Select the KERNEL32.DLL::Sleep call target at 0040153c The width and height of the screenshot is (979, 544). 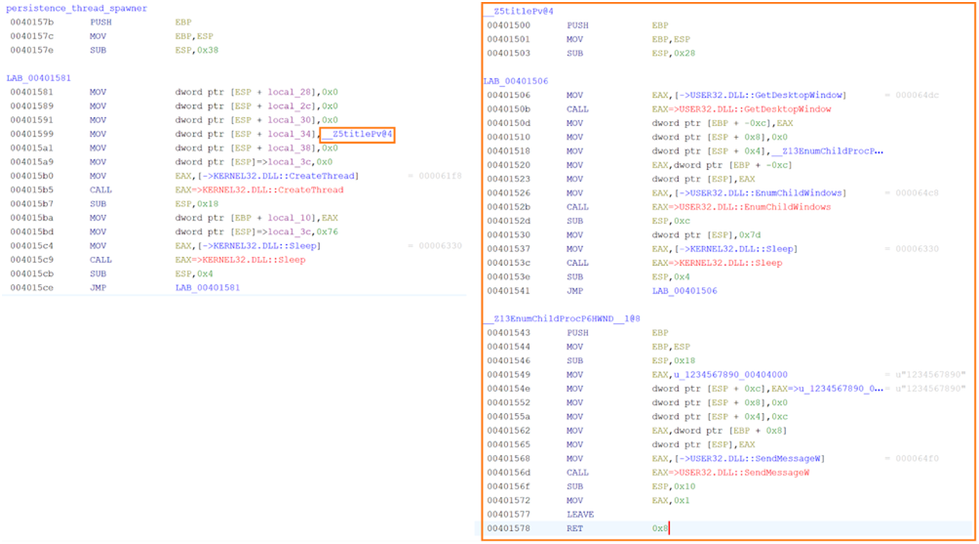pos(717,263)
